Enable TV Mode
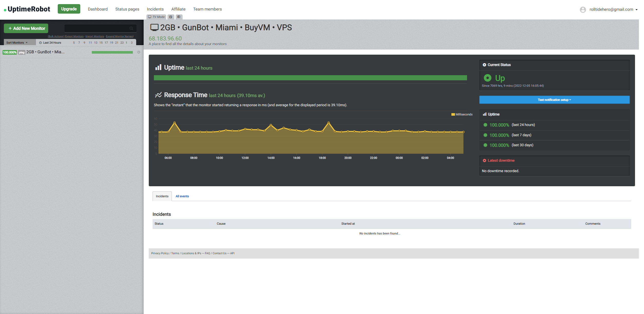Image resolution: width=644 pixels, height=314 pixels. [156, 17]
